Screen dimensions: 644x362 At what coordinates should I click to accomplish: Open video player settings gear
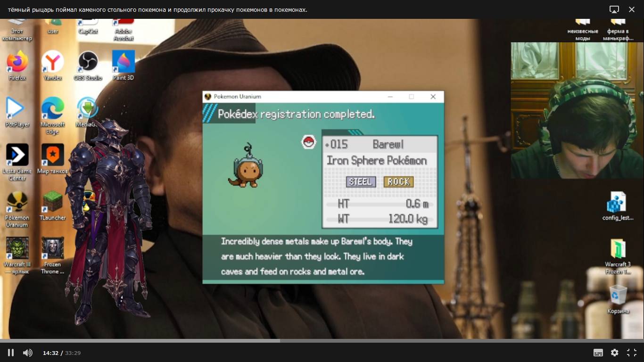(x=615, y=353)
